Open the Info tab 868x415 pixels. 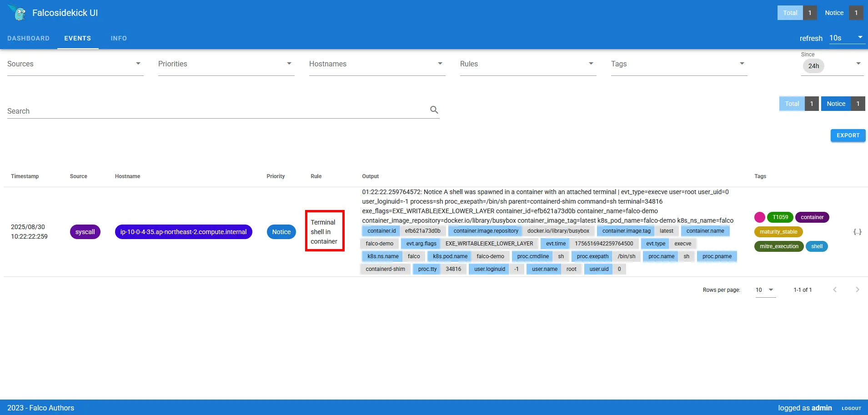coord(119,38)
